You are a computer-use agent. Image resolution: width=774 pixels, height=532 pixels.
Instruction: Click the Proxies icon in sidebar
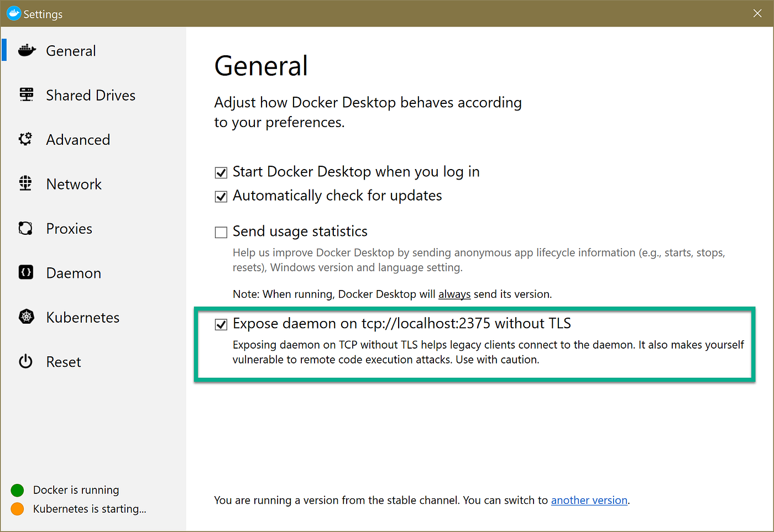tap(25, 228)
